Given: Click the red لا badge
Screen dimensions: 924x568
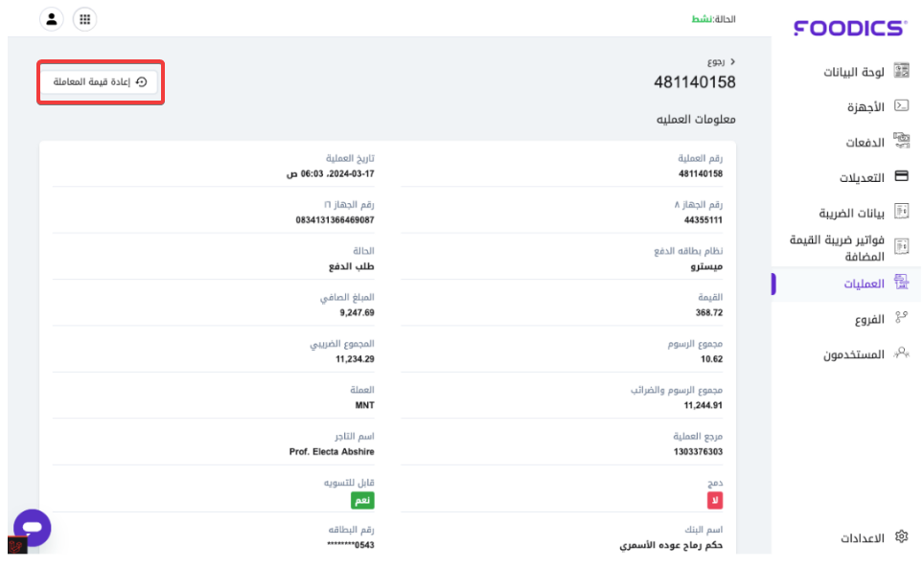Looking at the screenshot, I should (x=715, y=501).
